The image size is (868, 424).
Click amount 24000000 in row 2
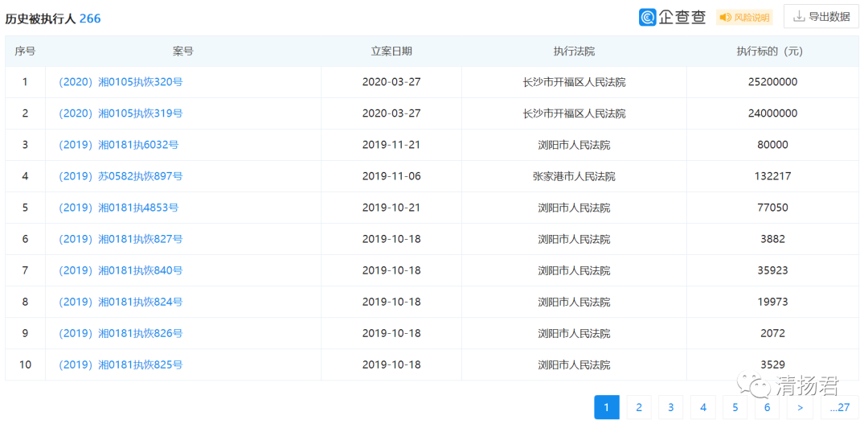(x=772, y=113)
